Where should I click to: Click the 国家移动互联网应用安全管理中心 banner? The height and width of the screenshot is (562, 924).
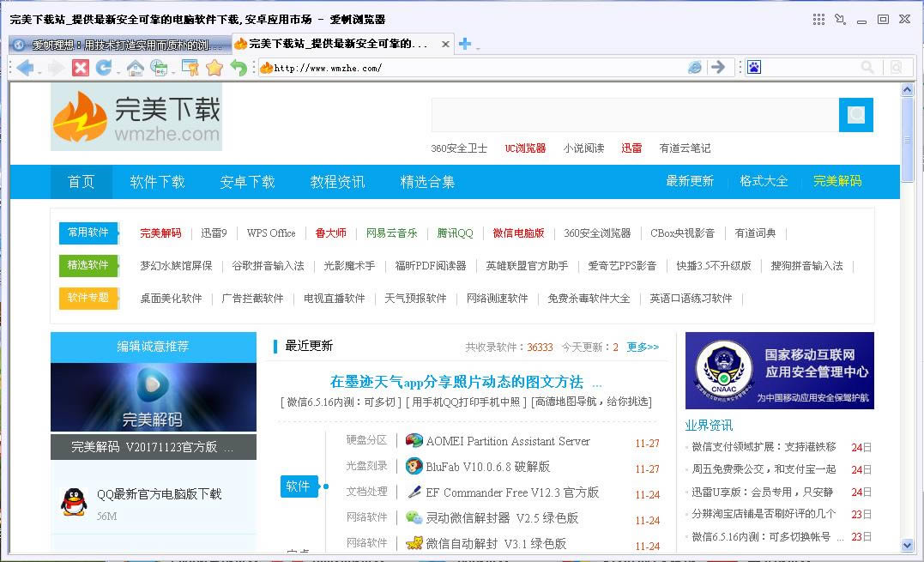click(x=780, y=371)
